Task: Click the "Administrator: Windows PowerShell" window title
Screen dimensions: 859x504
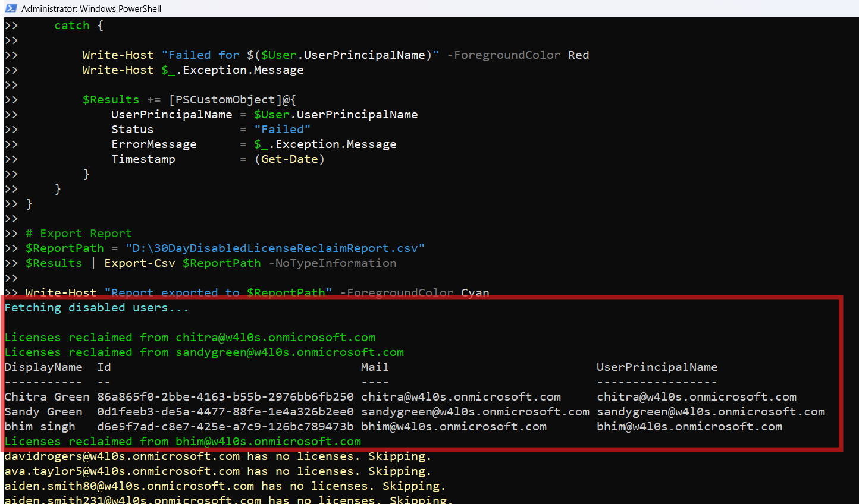Action: pyautogui.click(x=91, y=9)
